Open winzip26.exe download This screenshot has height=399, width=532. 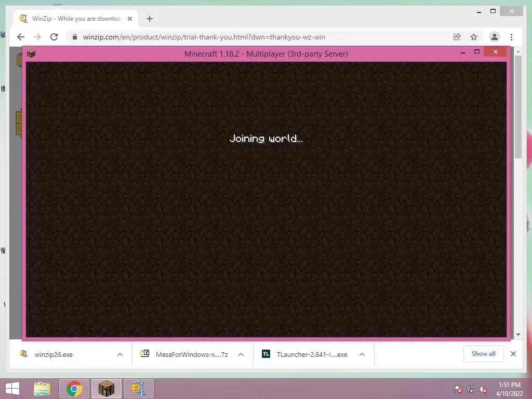click(54, 354)
